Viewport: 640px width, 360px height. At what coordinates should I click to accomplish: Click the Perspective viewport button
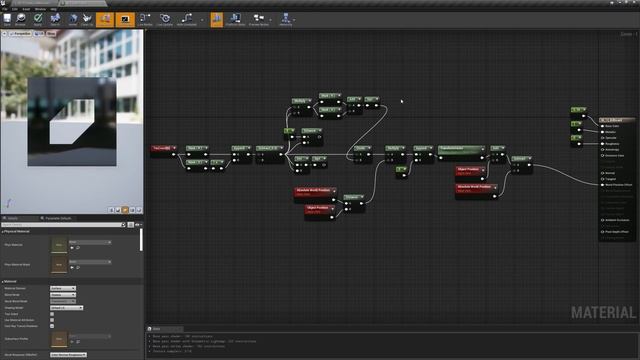(x=20, y=34)
